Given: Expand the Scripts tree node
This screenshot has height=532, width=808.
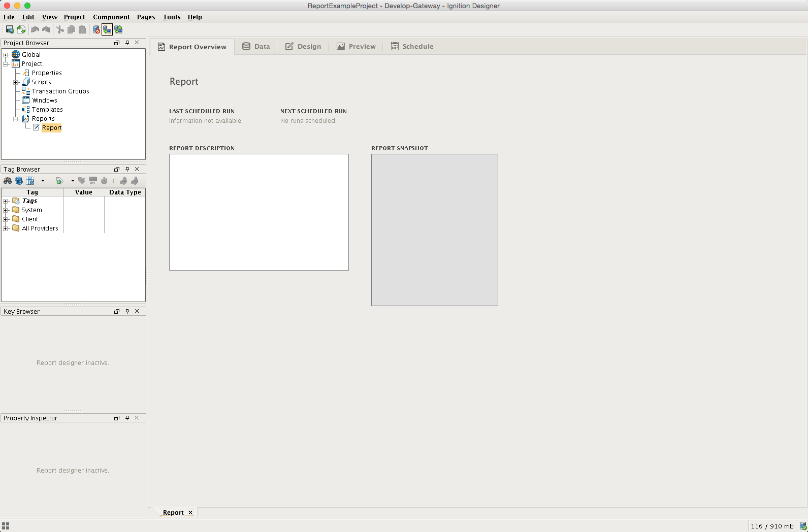Looking at the screenshot, I should coord(16,82).
